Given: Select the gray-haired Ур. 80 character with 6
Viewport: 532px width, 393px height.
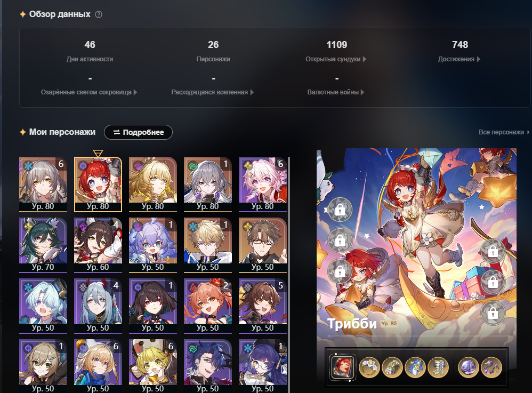Looking at the screenshot, I should point(43,185).
